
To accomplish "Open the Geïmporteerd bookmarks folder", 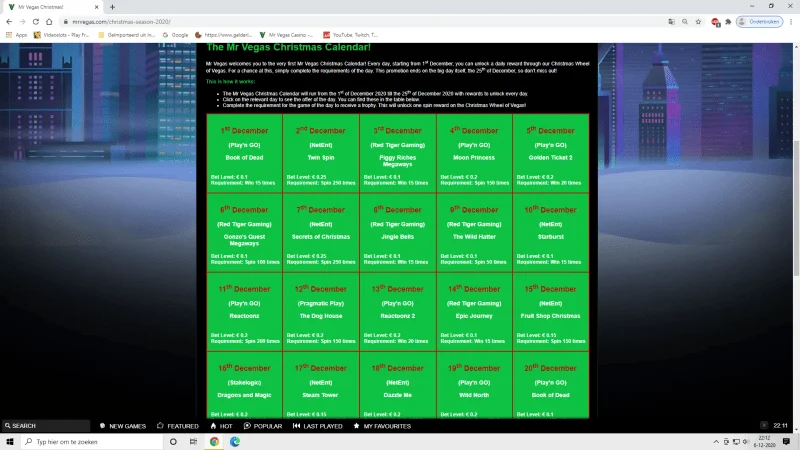I will [x=126, y=35].
